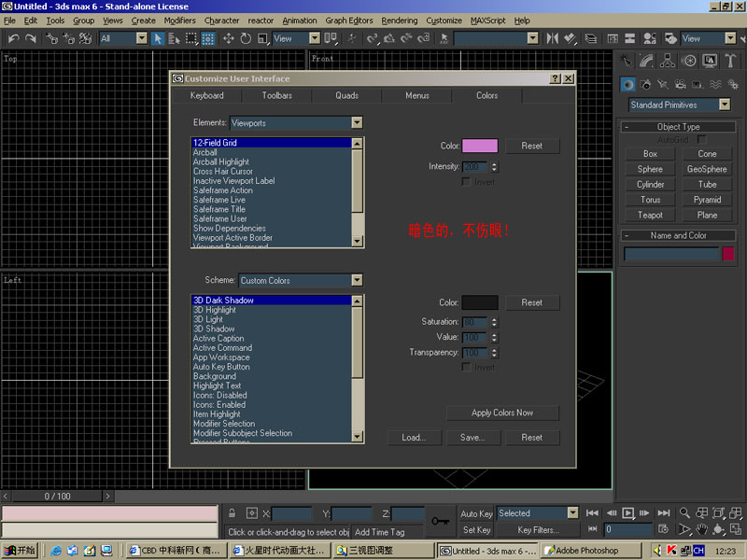Open Adobe Photoshop from the taskbar
Screen dimensions: 747x560
pos(590,551)
